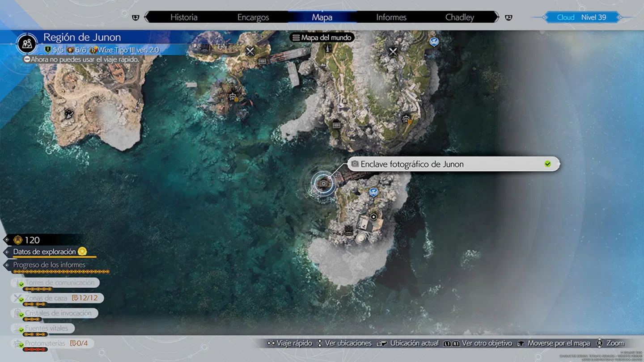Select the Mapa tab
Screen dimensions: 644x362
[322, 17]
